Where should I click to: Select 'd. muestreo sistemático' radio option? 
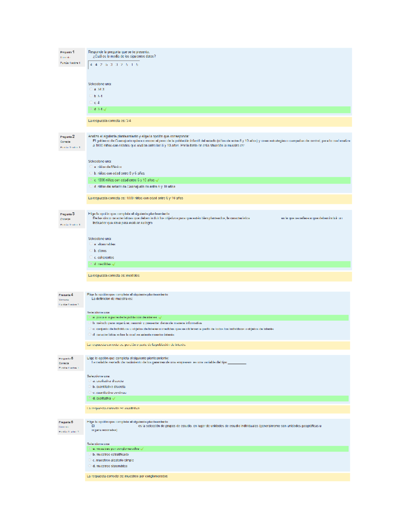tap(90, 466)
